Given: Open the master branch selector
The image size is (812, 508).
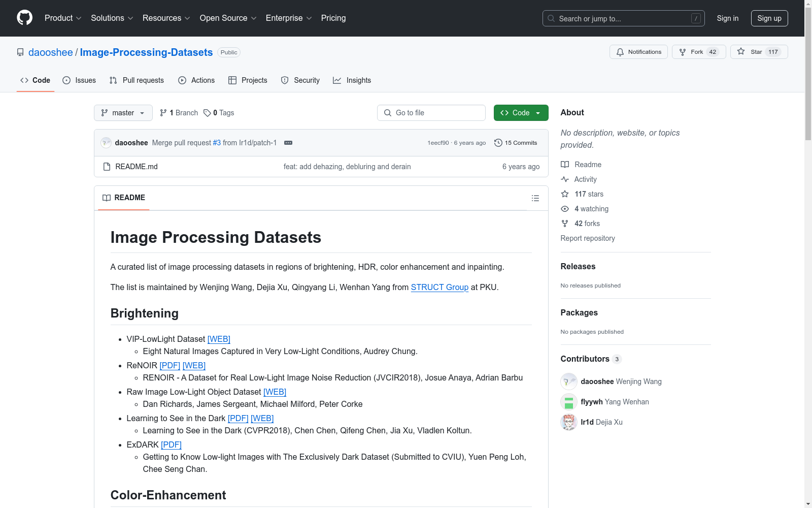Looking at the screenshot, I should point(123,113).
